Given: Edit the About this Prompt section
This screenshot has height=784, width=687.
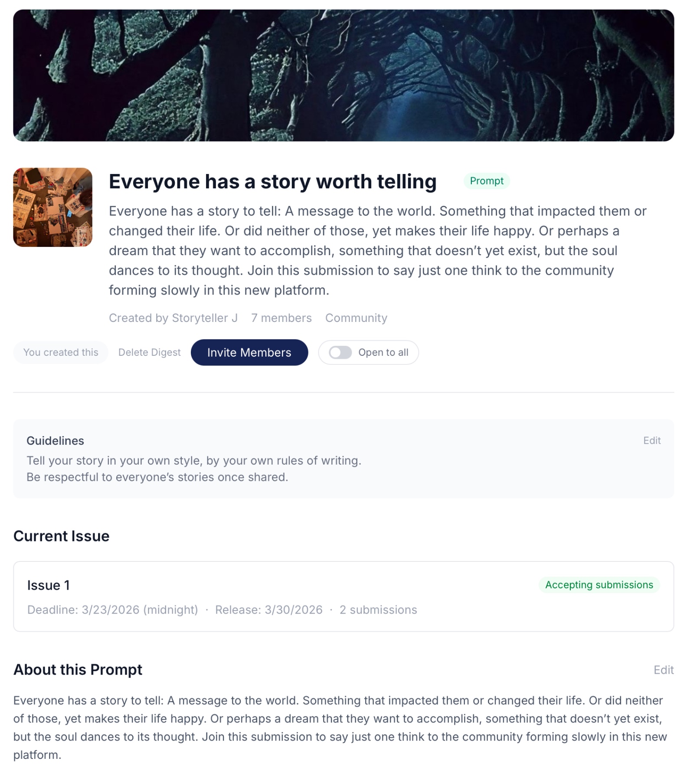Looking at the screenshot, I should tap(663, 670).
